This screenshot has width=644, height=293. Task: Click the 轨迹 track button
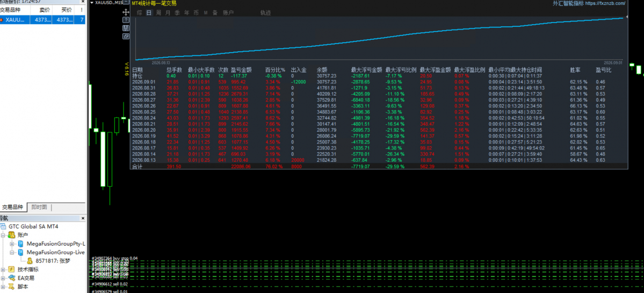[x=266, y=13]
